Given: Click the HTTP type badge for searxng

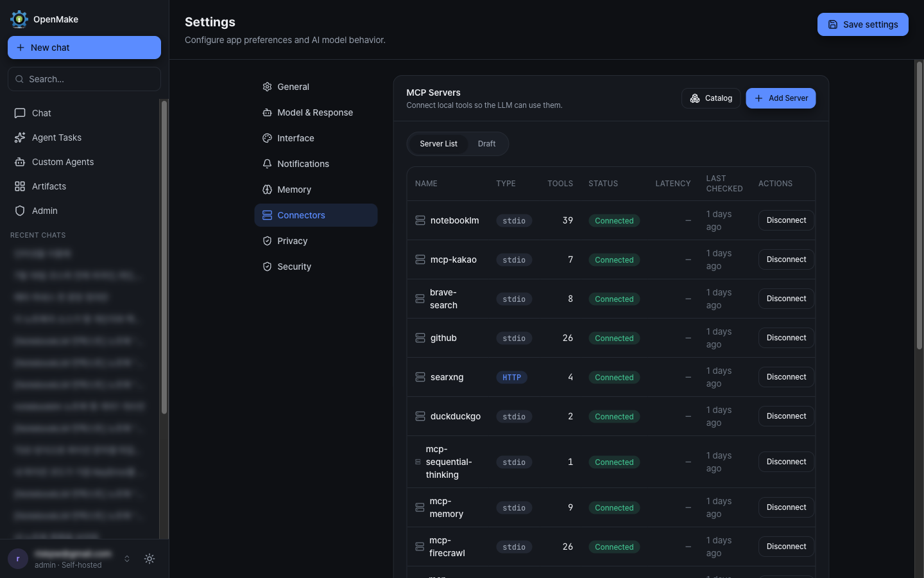Looking at the screenshot, I should pyautogui.click(x=511, y=378).
